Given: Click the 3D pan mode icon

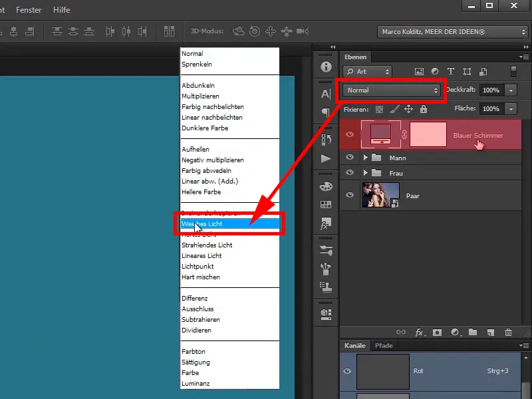Looking at the screenshot, I should (x=271, y=31).
